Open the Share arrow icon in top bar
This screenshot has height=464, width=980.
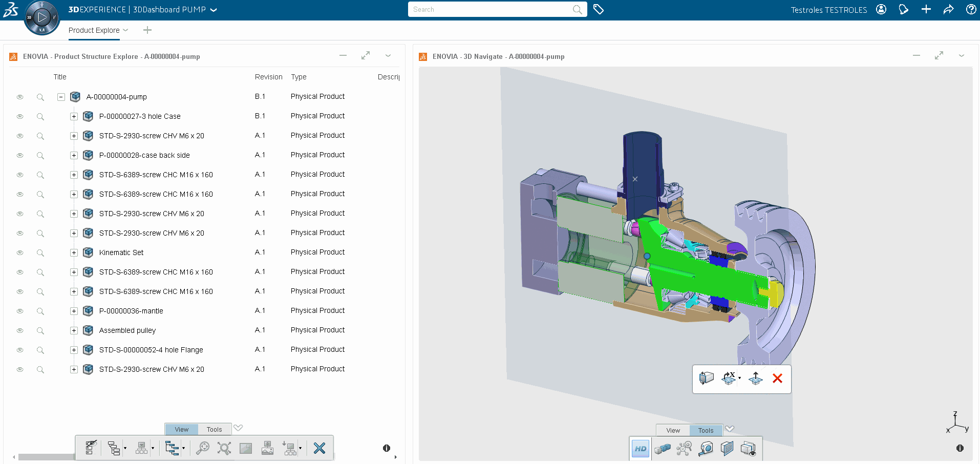coord(948,9)
